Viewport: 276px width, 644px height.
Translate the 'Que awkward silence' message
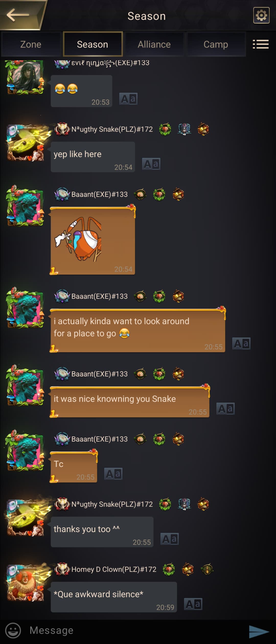pos(193,604)
